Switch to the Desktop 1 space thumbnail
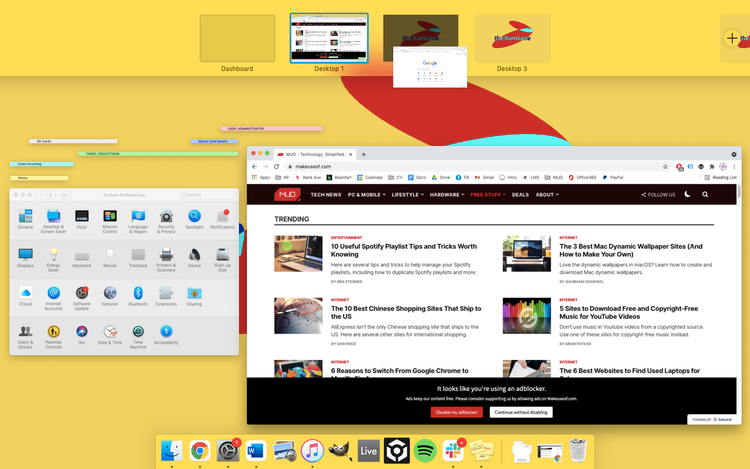This screenshot has height=469, width=750. pos(329,38)
